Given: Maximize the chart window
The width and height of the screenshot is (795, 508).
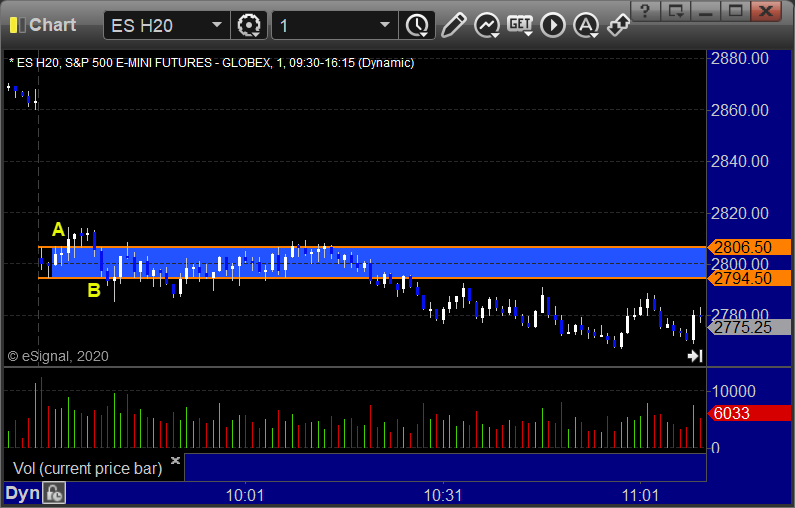Looking at the screenshot, I should coord(735,11).
